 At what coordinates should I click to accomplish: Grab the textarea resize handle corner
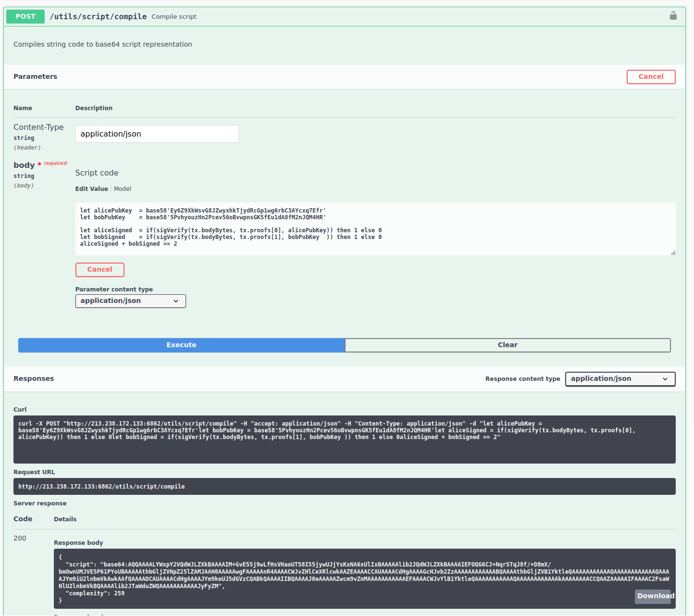point(673,252)
